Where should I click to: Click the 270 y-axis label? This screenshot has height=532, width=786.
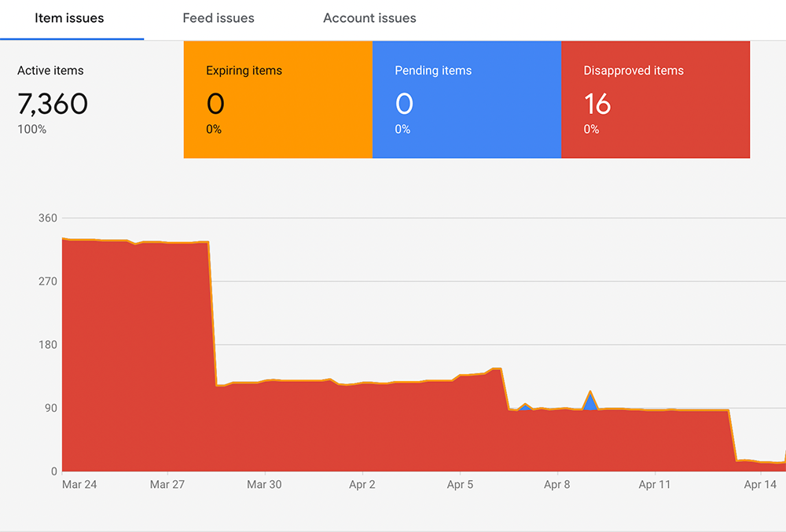(48, 281)
